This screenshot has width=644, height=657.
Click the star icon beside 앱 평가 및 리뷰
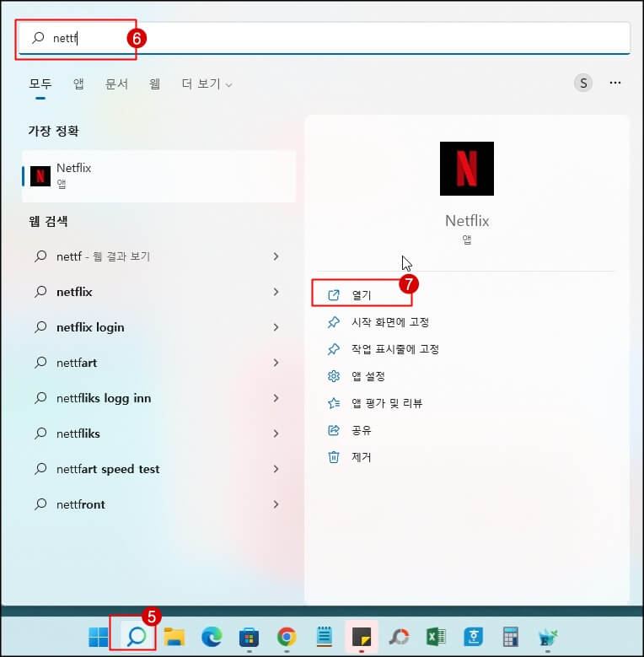(x=334, y=403)
